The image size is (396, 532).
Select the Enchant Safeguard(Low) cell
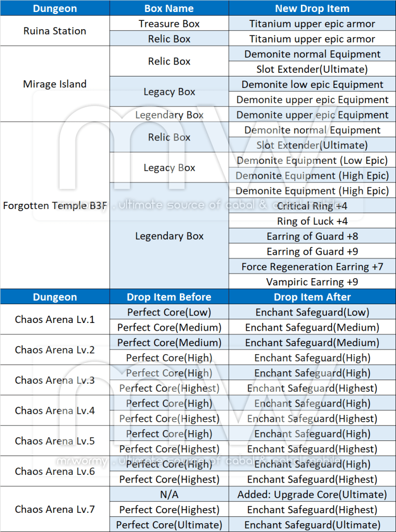pos(312,312)
